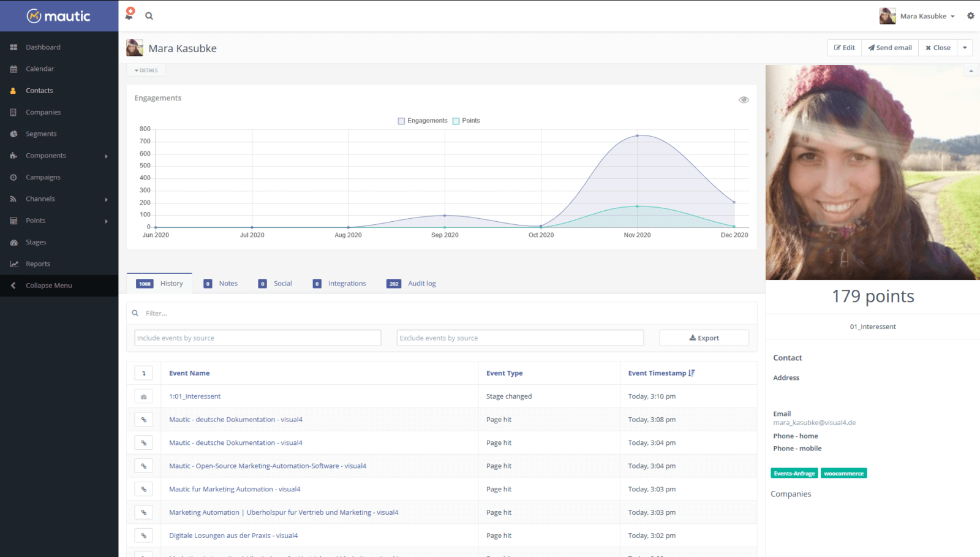Click the mara_kasubke@visual4.de email link
The width and height of the screenshot is (980, 557).
pos(814,423)
